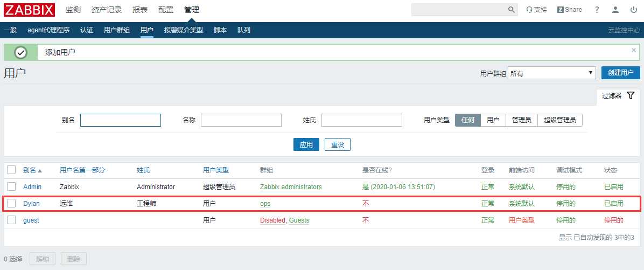Click guest's 用户类型 frontend access value

pyautogui.click(x=522, y=220)
